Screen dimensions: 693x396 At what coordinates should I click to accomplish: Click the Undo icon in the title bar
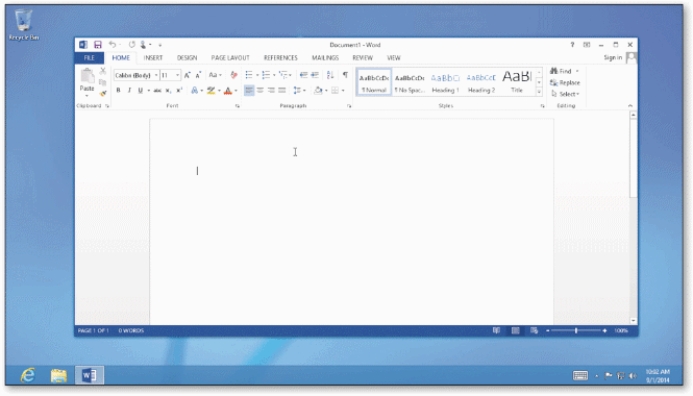(x=112, y=45)
